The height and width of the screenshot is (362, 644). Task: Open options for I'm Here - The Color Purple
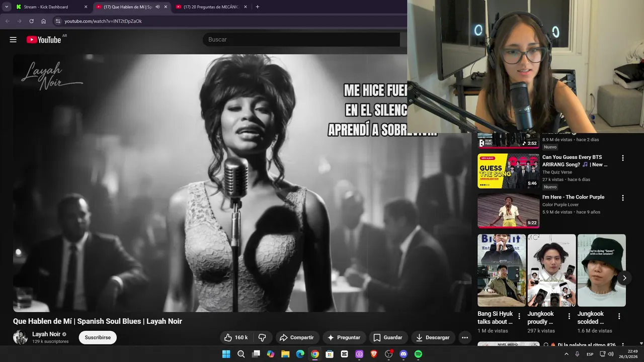pos(623,198)
